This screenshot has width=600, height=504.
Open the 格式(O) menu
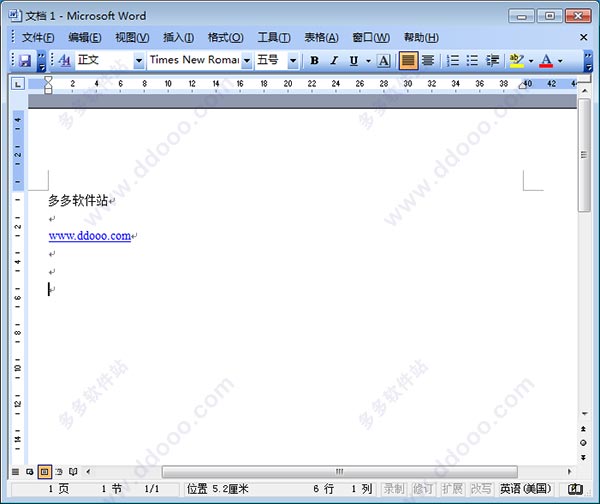[225, 38]
